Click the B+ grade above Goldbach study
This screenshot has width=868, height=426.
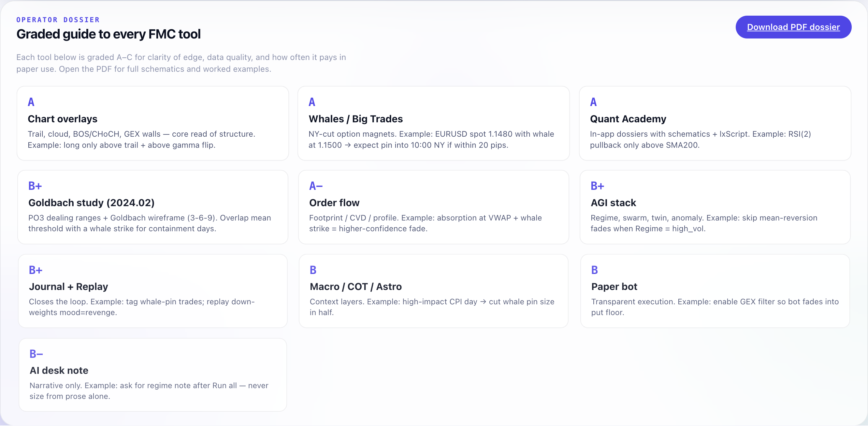pyautogui.click(x=35, y=186)
